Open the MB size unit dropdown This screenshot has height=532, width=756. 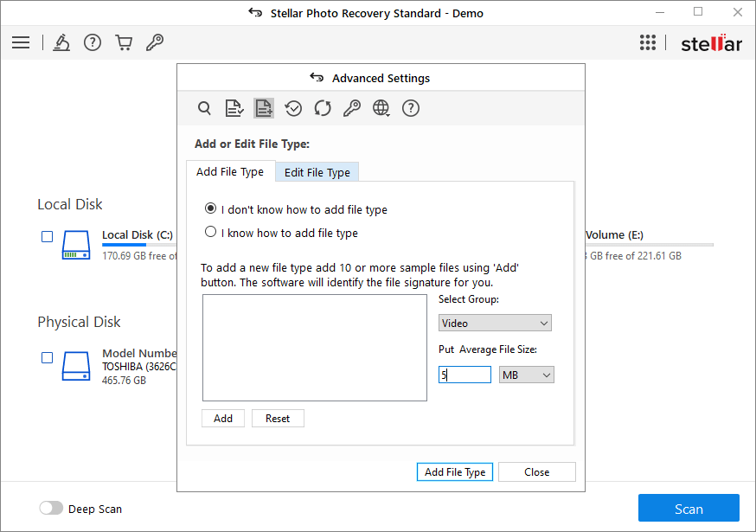tap(527, 375)
